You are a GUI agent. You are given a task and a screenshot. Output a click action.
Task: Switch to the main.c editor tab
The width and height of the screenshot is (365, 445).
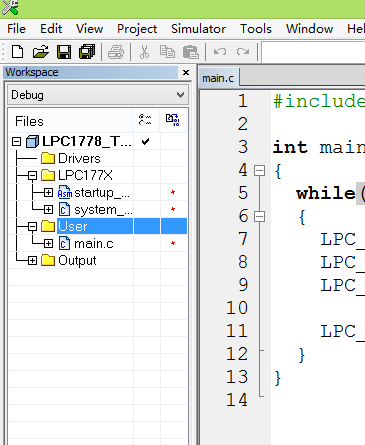click(218, 79)
